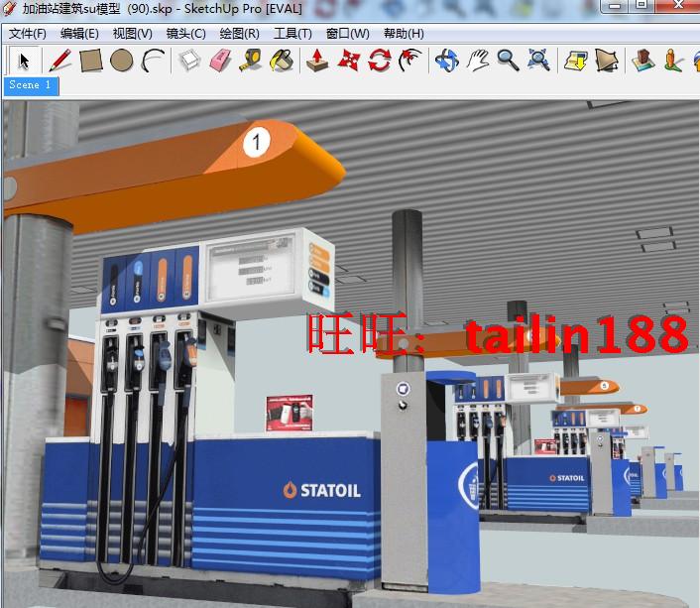Select the Rotate tool

tap(380, 61)
